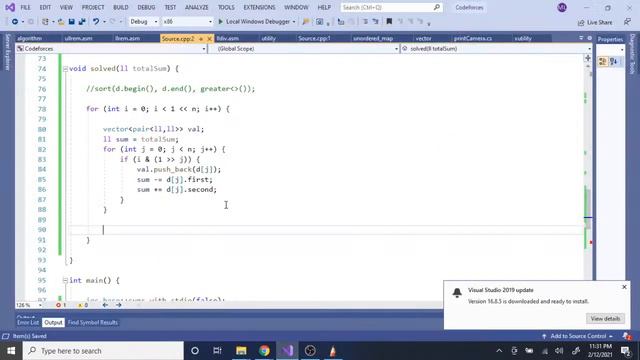Undo the last edit
Screen dimensions: 640x360
point(96,22)
